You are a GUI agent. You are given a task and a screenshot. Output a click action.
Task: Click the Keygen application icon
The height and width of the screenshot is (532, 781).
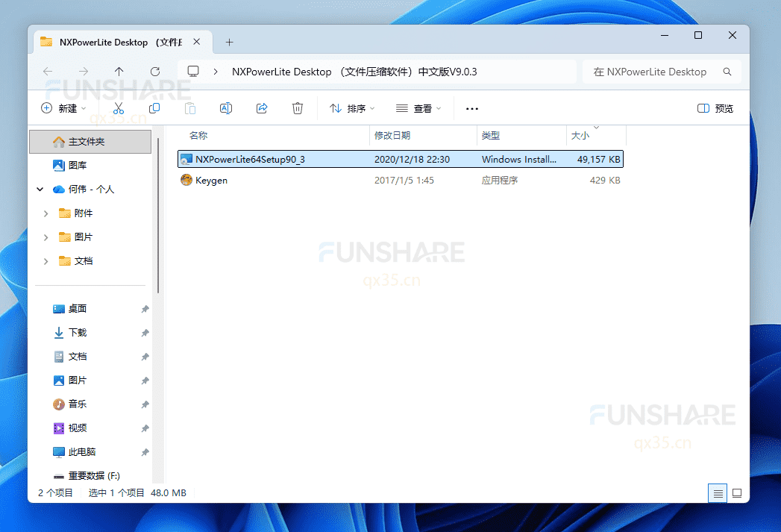(186, 181)
